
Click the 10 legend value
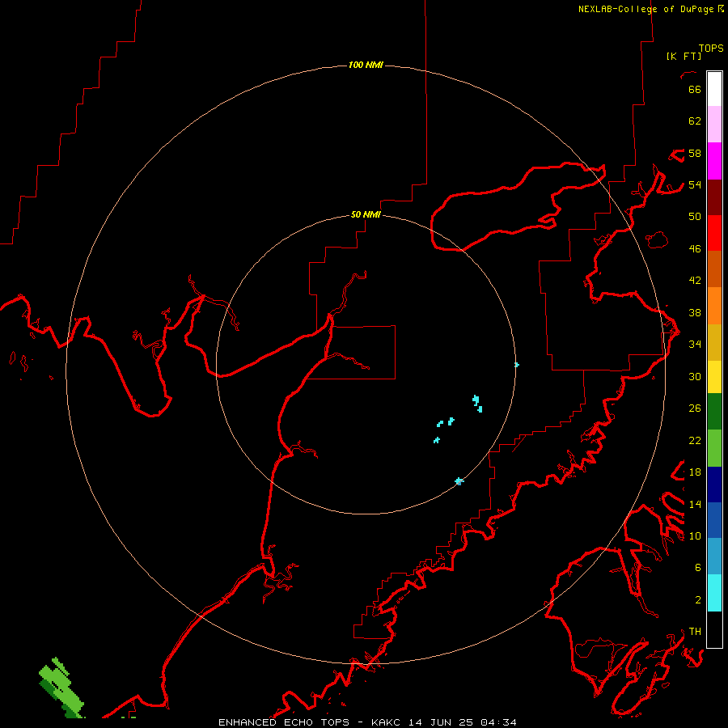695,535
